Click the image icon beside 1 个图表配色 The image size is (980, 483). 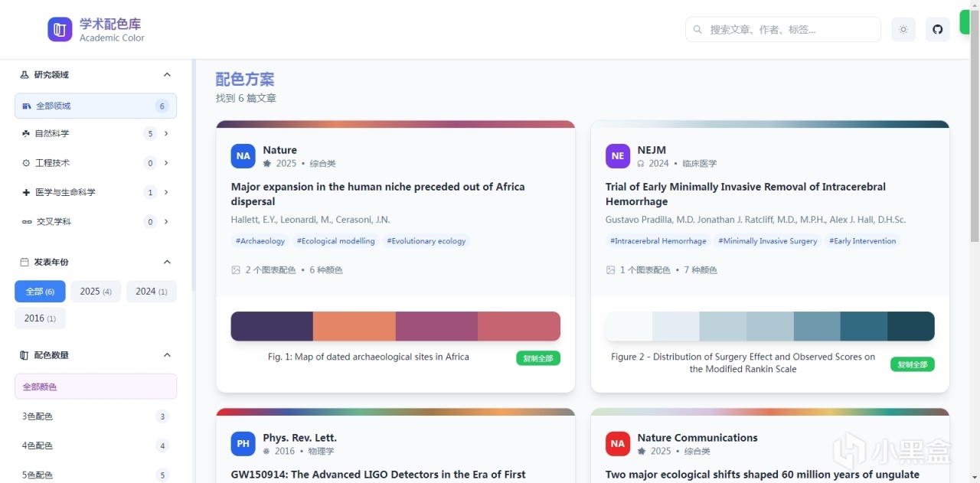(x=610, y=270)
